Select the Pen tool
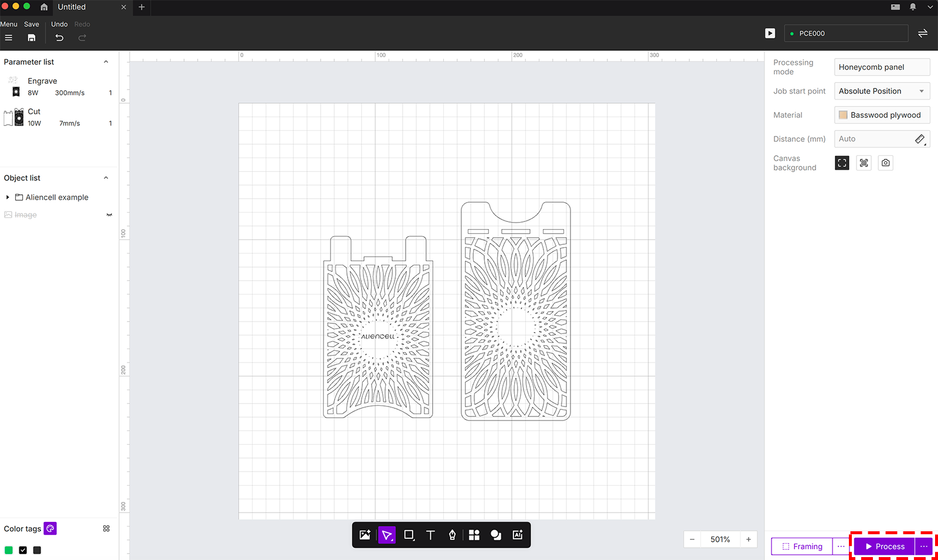 tap(452, 535)
